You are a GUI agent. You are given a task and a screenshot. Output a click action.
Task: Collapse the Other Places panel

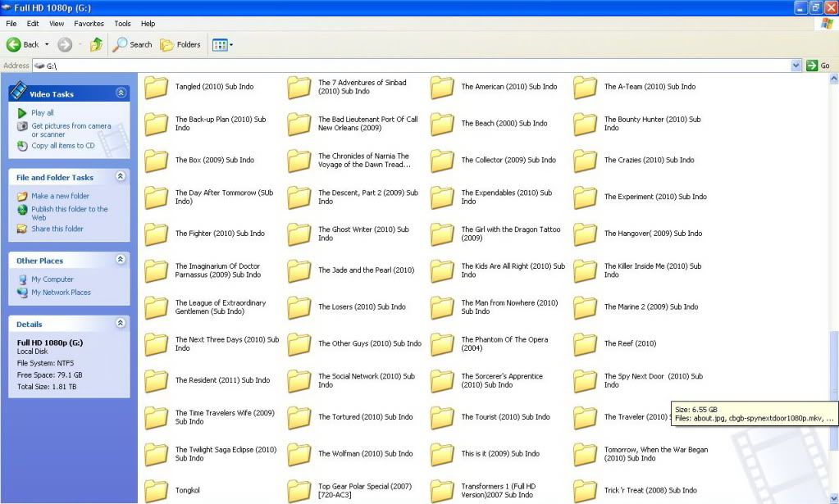pyautogui.click(x=121, y=260)
